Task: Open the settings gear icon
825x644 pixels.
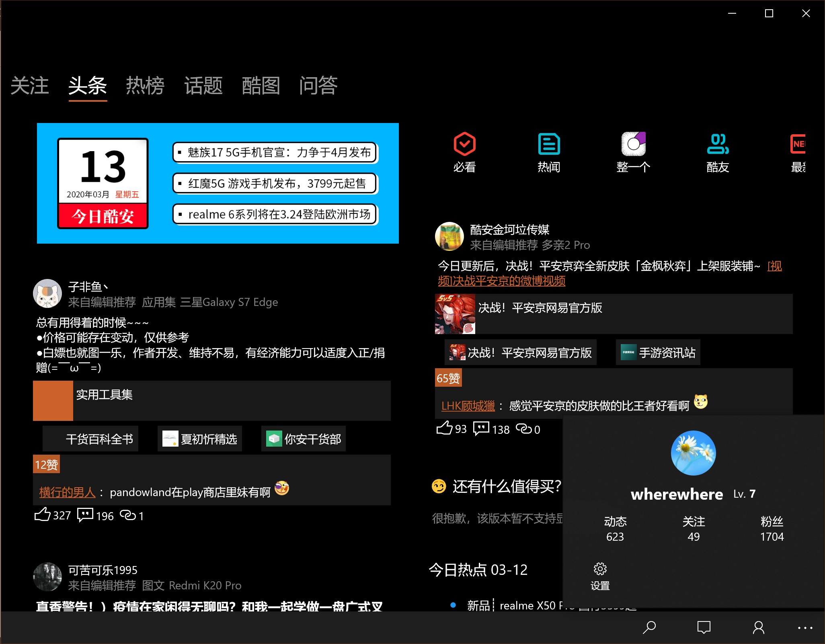Action: click(600, 569)
